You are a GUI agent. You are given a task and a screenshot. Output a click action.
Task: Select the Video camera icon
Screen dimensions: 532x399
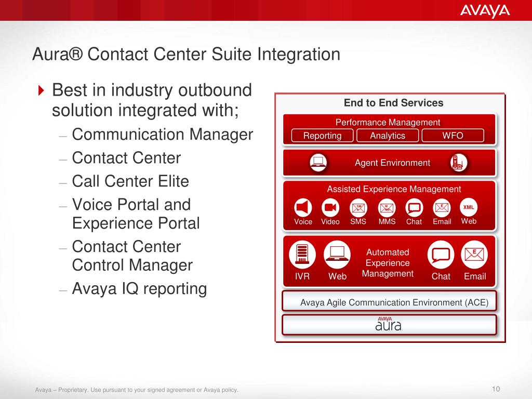tap(330, 207)
